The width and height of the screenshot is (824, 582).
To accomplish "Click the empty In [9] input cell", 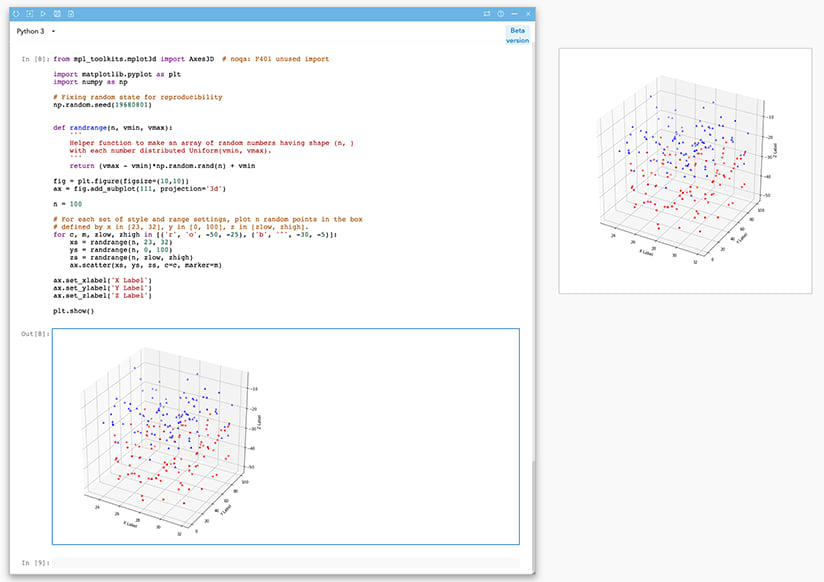I will click(x=286, y=563).
